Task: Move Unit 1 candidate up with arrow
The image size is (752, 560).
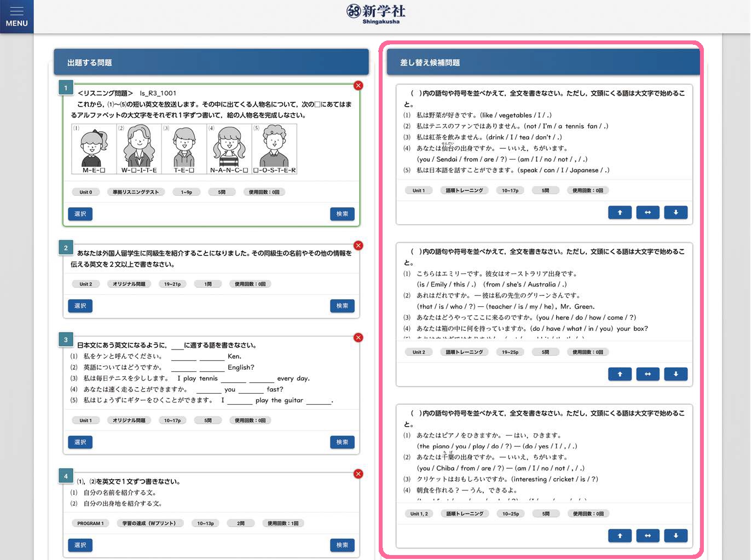Action: click(620, 212)
